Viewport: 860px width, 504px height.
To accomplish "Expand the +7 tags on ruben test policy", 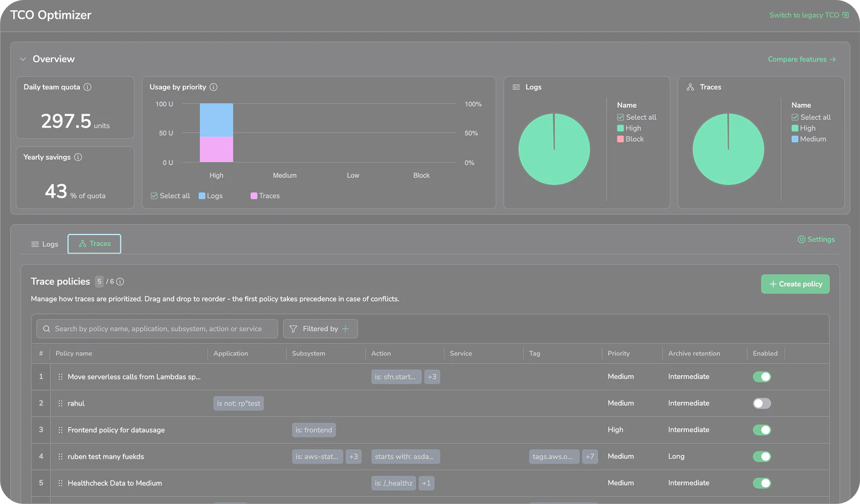I will 590,456.
